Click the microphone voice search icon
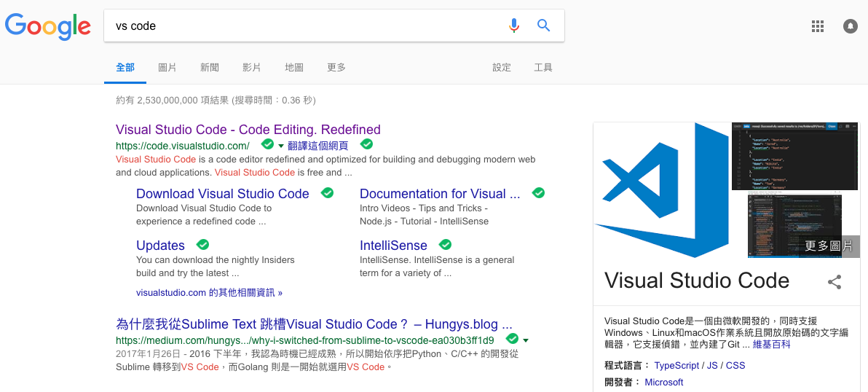The image size is (868, 392). 513,26
